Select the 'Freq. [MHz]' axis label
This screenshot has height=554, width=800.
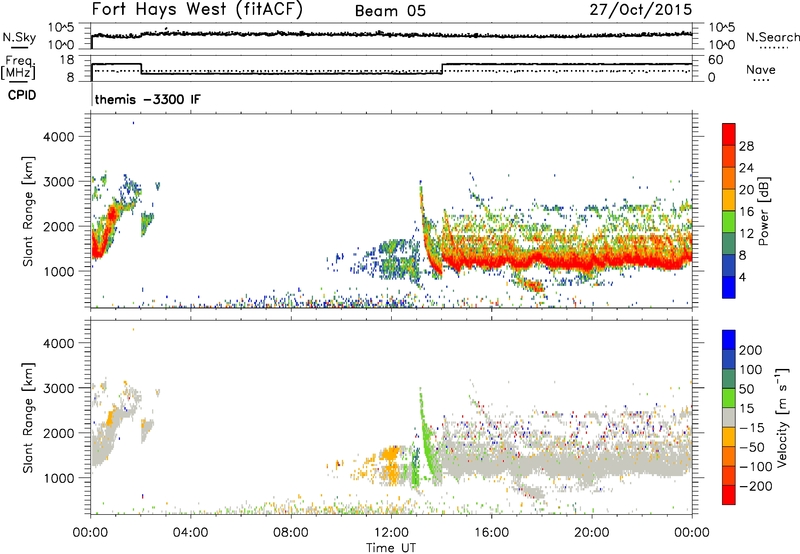pyautogui.click(x=19, y=67)
